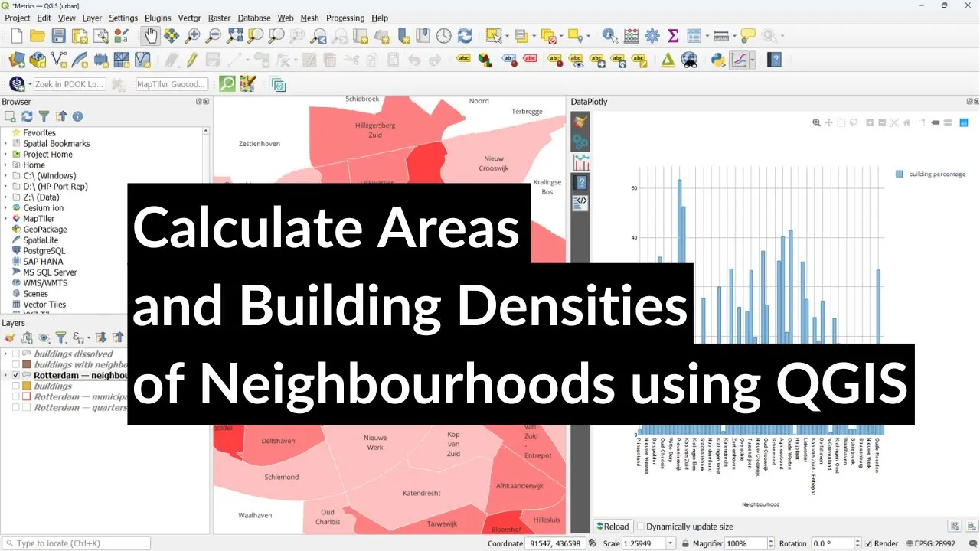Image resolution: width=980 pixels, height=551 pixels.
Task: Toggle visibility of Rotterdam quarters layer
Action: pos(16,408)
